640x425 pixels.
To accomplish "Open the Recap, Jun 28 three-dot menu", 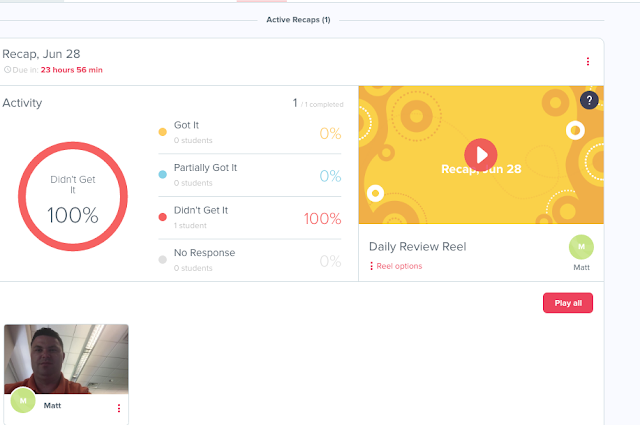I will [x=588, y=61].
